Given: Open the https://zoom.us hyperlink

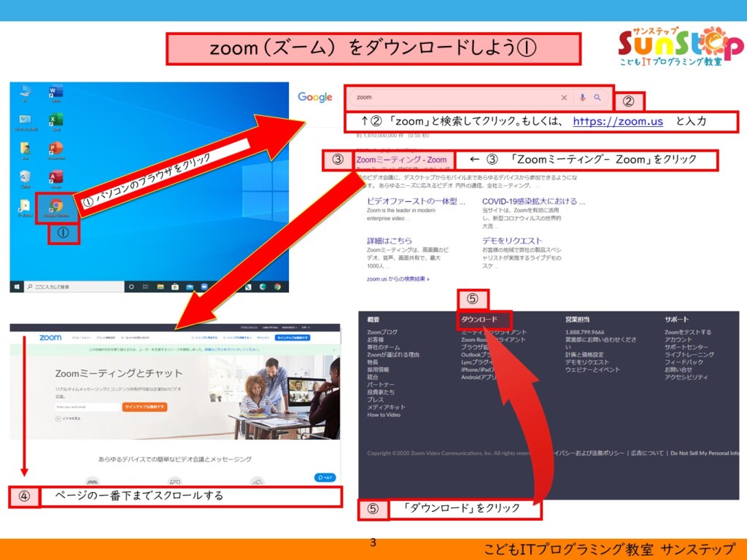Looking at the screenshot, I should (x=618, y=122).
